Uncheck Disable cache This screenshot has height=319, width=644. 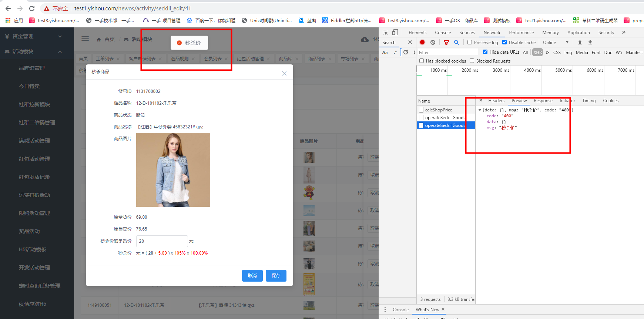point(504,42)
